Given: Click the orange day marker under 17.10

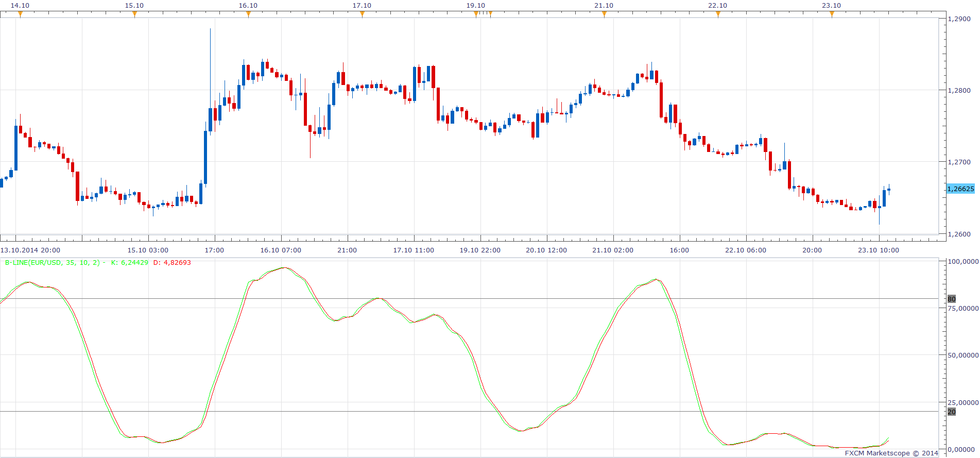Looking at the screenshot, I should pos(362,14).
